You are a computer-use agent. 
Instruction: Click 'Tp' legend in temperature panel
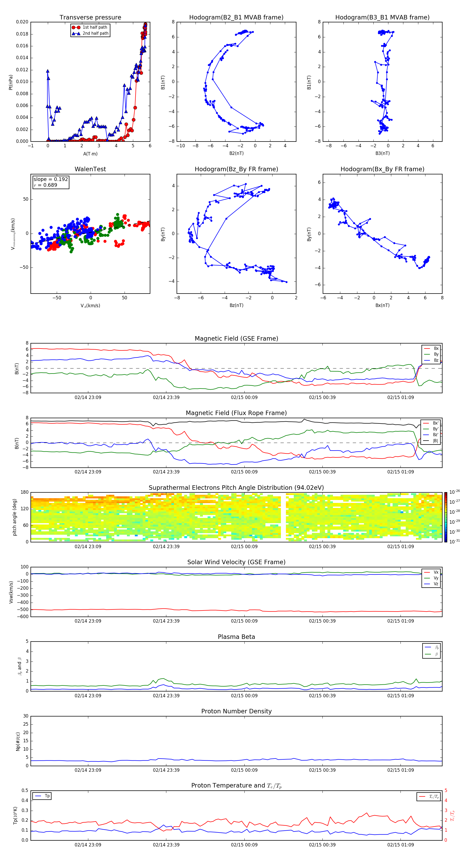tap(42, 796)
